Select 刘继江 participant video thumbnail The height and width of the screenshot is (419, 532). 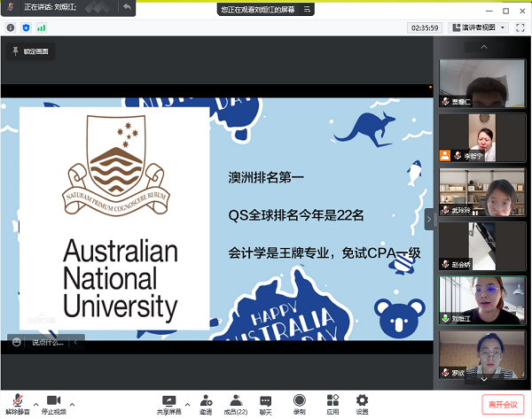[x=477, y=299]
